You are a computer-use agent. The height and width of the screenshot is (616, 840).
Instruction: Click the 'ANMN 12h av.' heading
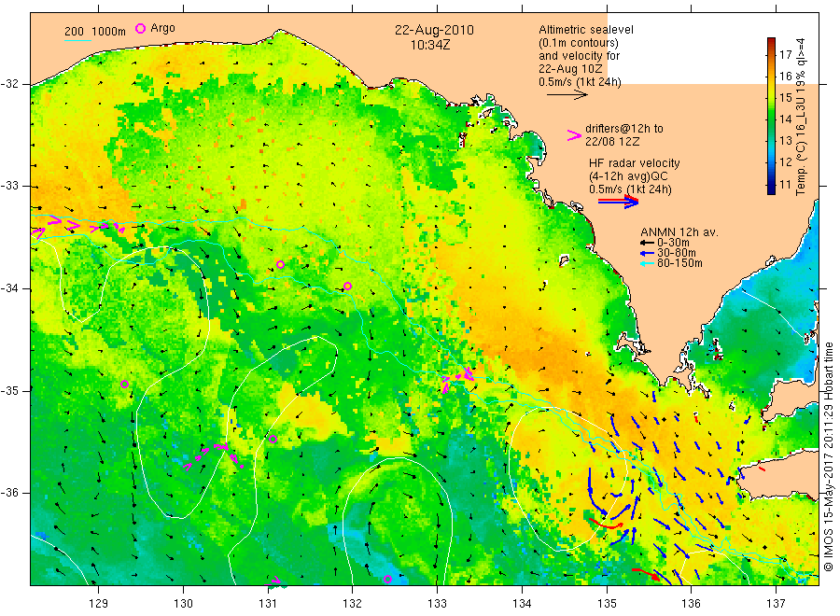(x=679, y=232)
